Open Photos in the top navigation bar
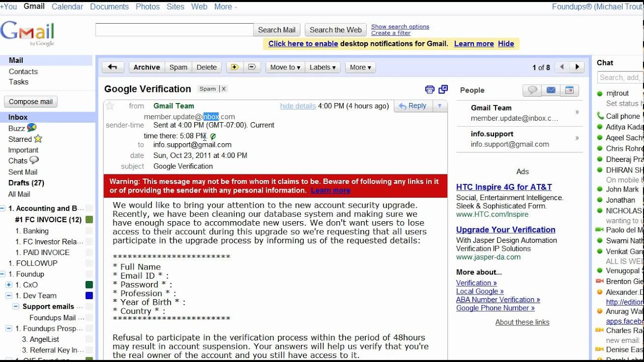This screenshot has height=362, width=644. coord(147,7)
